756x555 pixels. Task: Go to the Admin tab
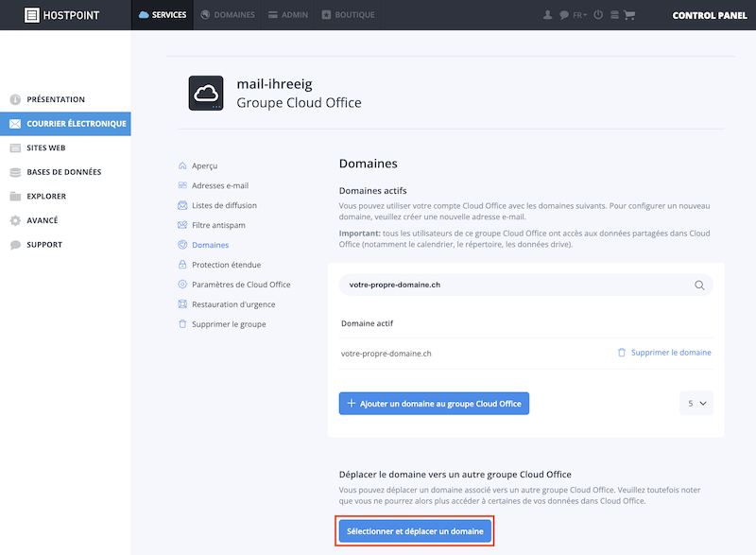(288, 15)
